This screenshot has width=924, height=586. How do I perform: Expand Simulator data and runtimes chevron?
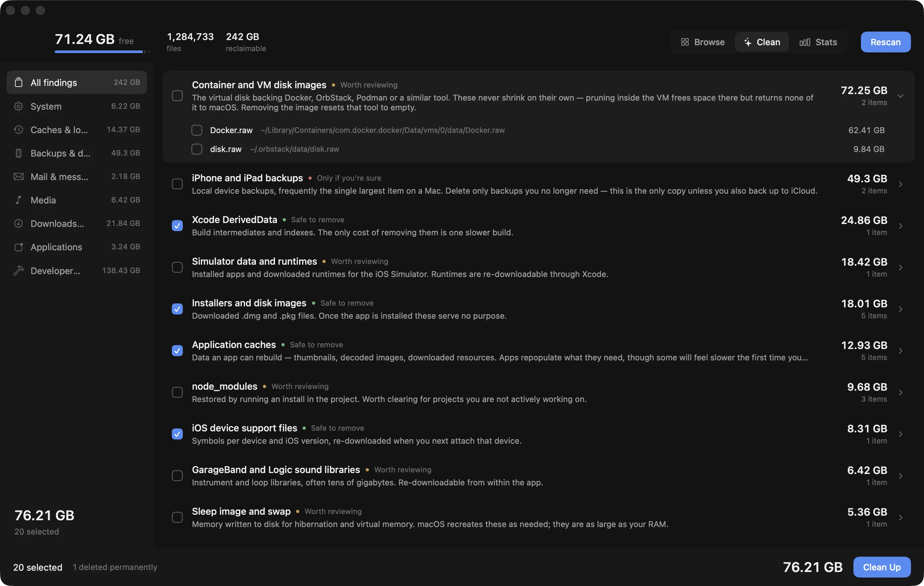pos(900,267)
